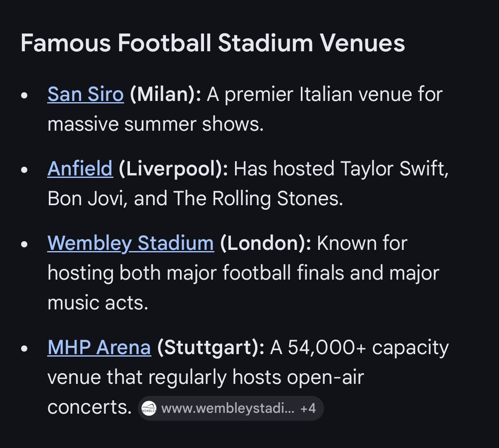This screenshot has height=448, width=499.
Task: Follow the Wembley Stadium link
Action: coord(130,243)
